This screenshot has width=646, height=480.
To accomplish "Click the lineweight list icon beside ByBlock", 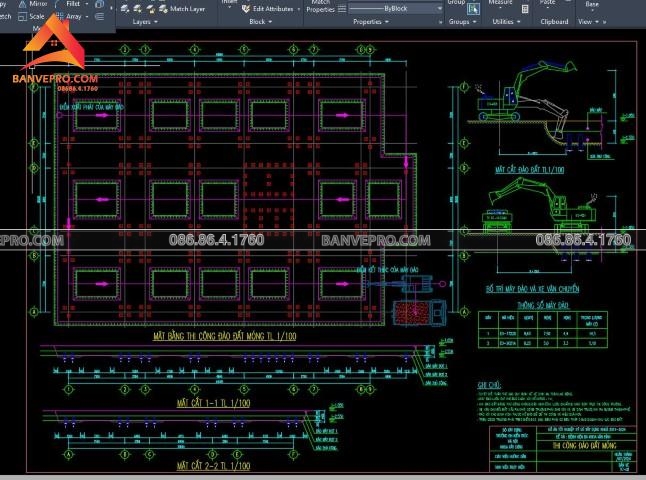I will 342,9.
